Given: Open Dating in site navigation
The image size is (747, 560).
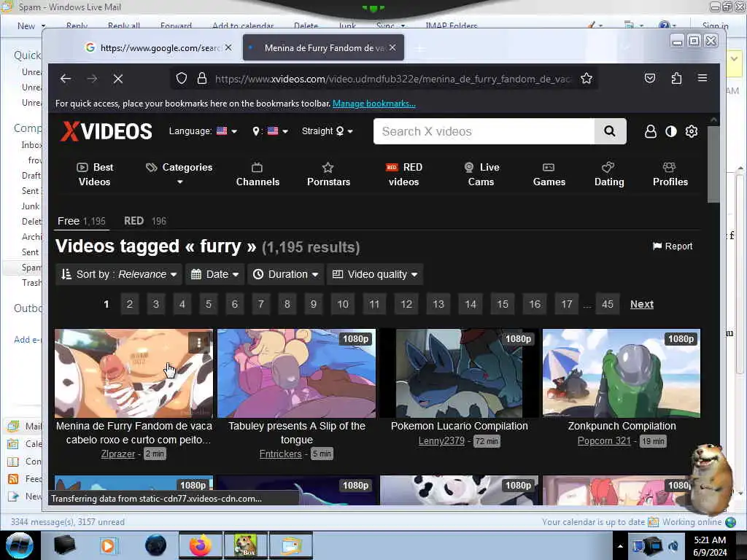Looking at the screenshot, I should tap(609, 174).
